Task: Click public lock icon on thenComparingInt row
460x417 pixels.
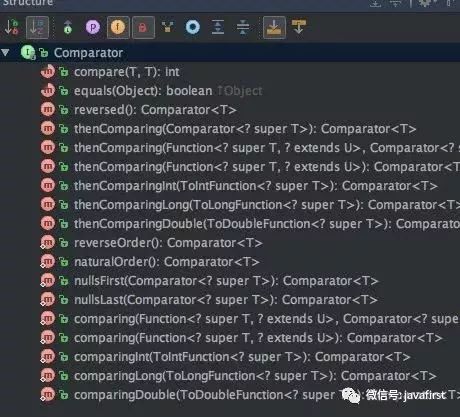Action: click(64, 186)
